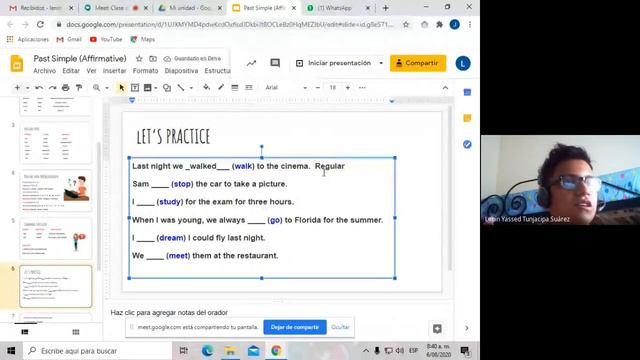Select the shape tool
Image resolution: width=640 pixels, height=360 pixels.
pyautogui.click(x=167, y=87)
